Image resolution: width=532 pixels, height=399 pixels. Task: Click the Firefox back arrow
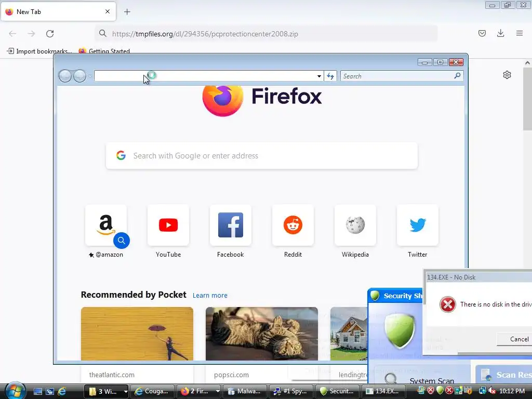(12, 34)
